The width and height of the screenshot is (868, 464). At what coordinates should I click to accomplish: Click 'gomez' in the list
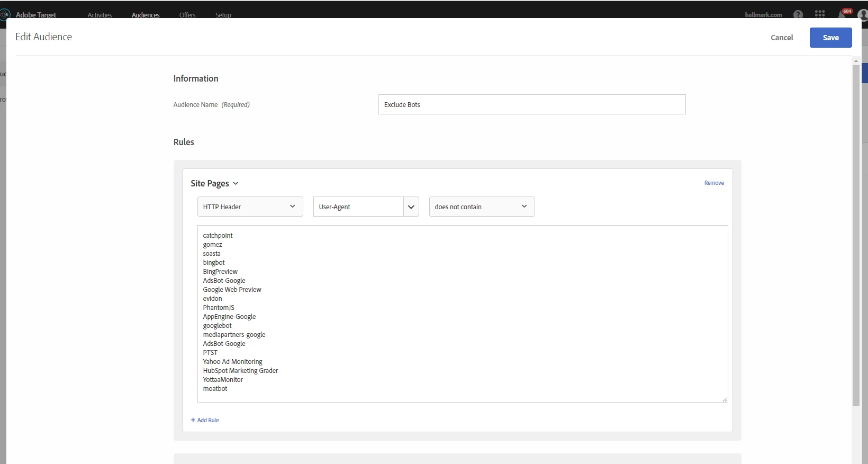click(x=212, y=245)
